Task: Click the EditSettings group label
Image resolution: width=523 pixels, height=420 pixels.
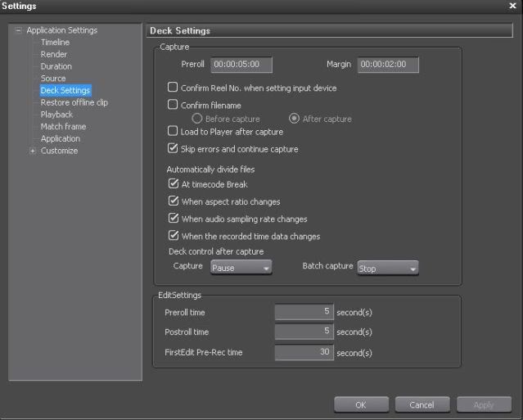Action: [x=179, y=296]
